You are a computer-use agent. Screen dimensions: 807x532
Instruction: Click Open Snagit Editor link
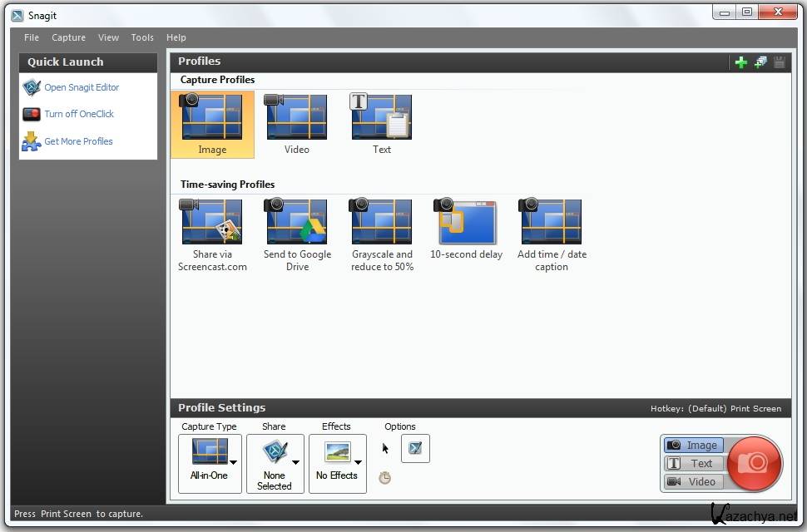pos(82,87)
